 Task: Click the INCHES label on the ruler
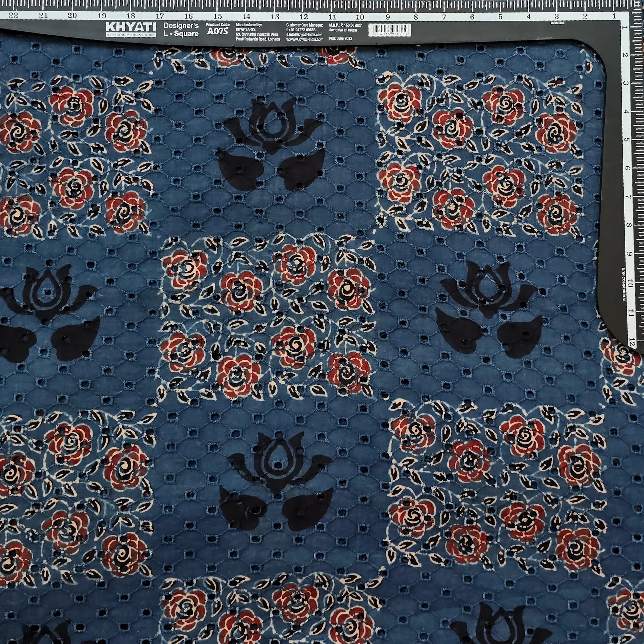pos(557,23)
